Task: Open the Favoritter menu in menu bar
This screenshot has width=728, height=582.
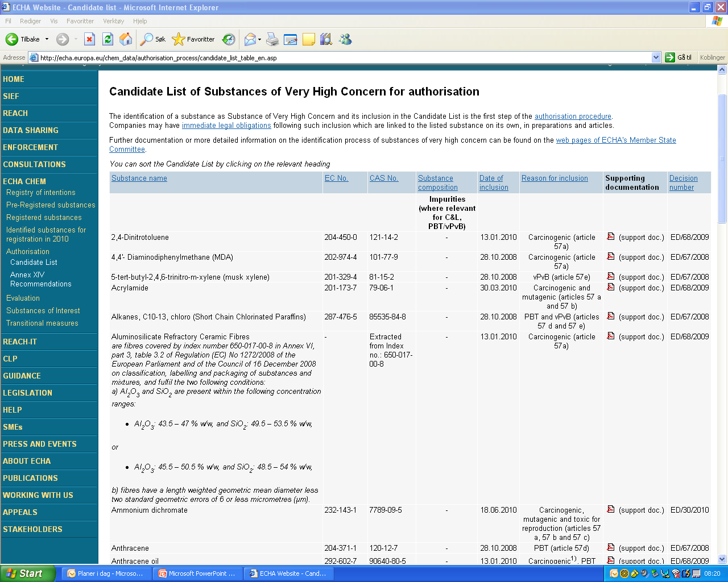Action: (x=80, y=21)
